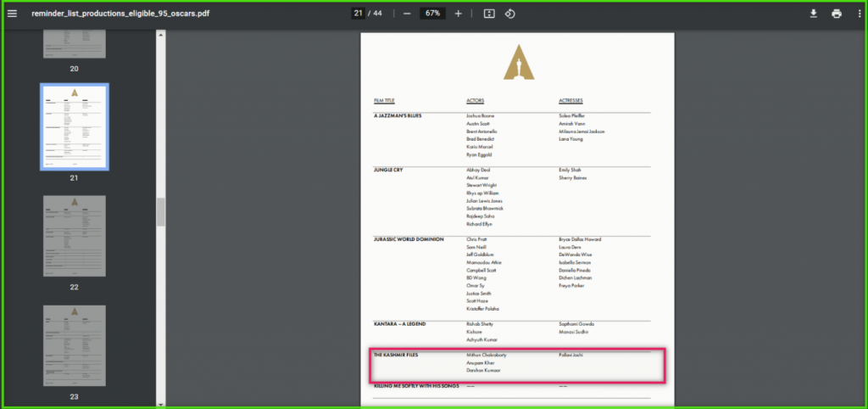Click actress name Solea Pfeiffer

click(573, 116)
